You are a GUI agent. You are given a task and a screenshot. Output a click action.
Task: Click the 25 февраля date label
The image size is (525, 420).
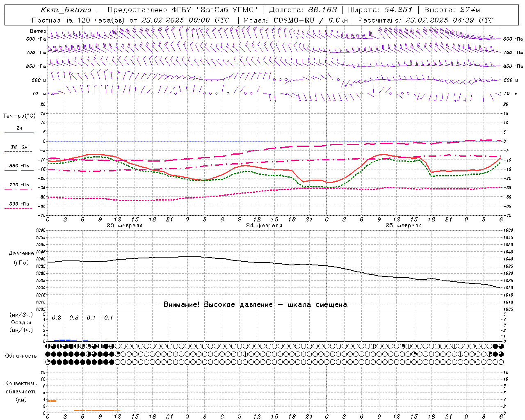pos(404,226)
